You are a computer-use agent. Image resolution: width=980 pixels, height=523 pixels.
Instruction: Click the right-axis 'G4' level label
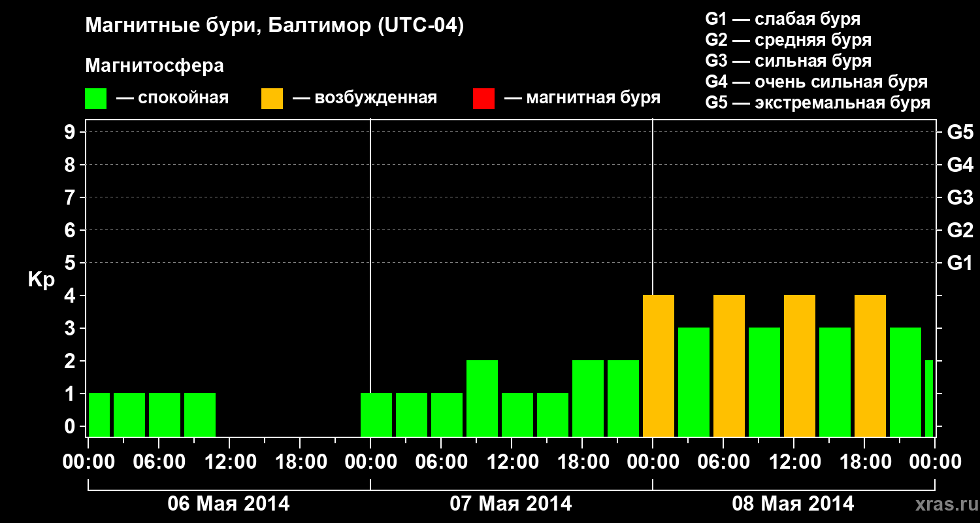960,165
